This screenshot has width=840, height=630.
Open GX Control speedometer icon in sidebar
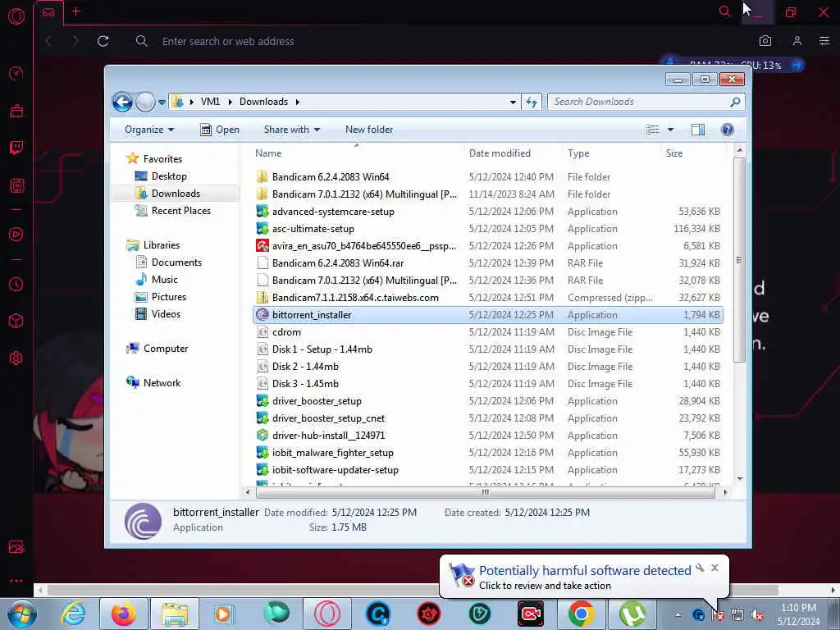pos(16,73)
